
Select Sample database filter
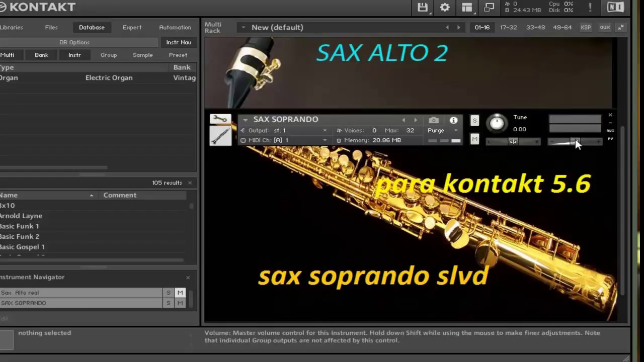pyautogui.click(x=142, y=55)
